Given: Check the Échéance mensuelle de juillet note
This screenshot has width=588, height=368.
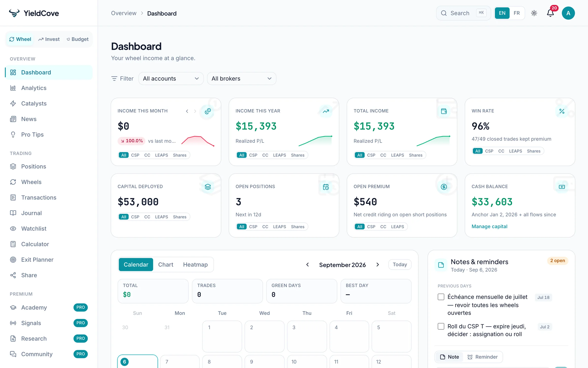Looking at the screenshot, I should point(441,297).
